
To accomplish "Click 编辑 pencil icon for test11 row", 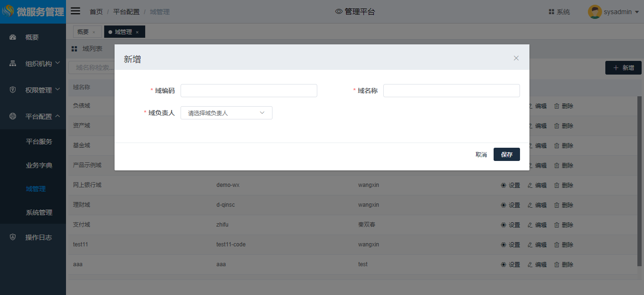I will [x=530, y=245].
